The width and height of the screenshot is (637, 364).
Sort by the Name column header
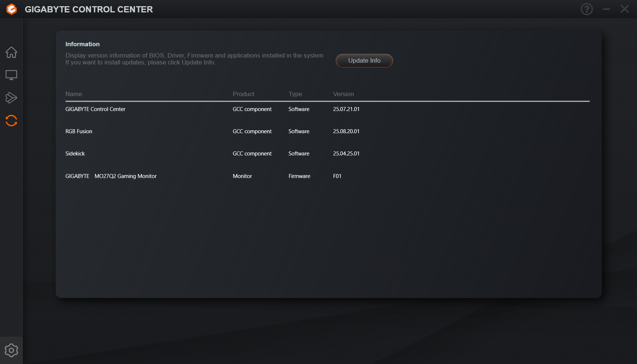74,94
